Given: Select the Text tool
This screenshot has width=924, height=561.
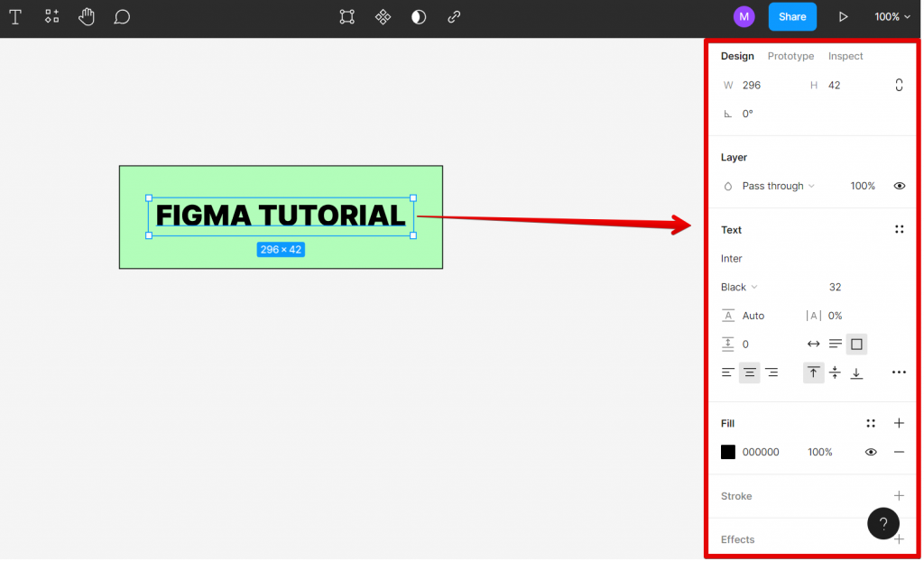Looking at the screenshot, I should 15,16.
